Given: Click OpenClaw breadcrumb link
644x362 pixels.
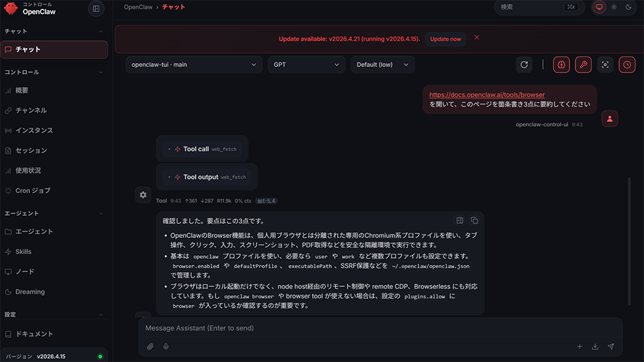Looking at the screenshot, I should [138, 7].
